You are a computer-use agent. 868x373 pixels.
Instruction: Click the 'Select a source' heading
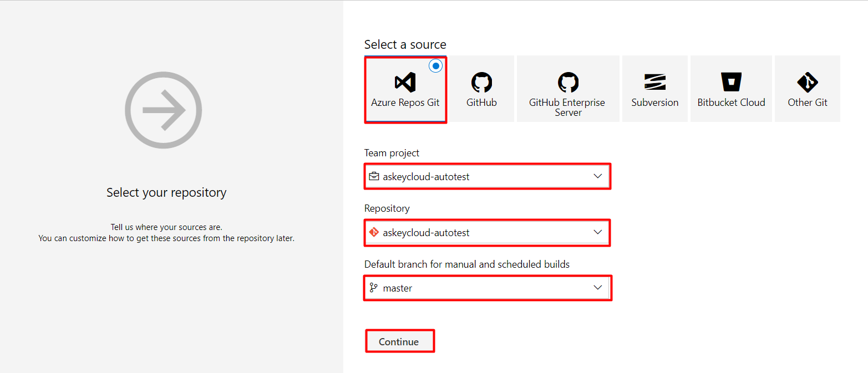tap(405, 44)
